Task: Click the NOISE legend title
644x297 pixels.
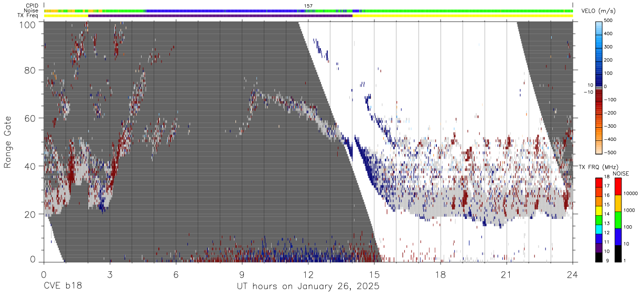Action: [x=620, y=173]
